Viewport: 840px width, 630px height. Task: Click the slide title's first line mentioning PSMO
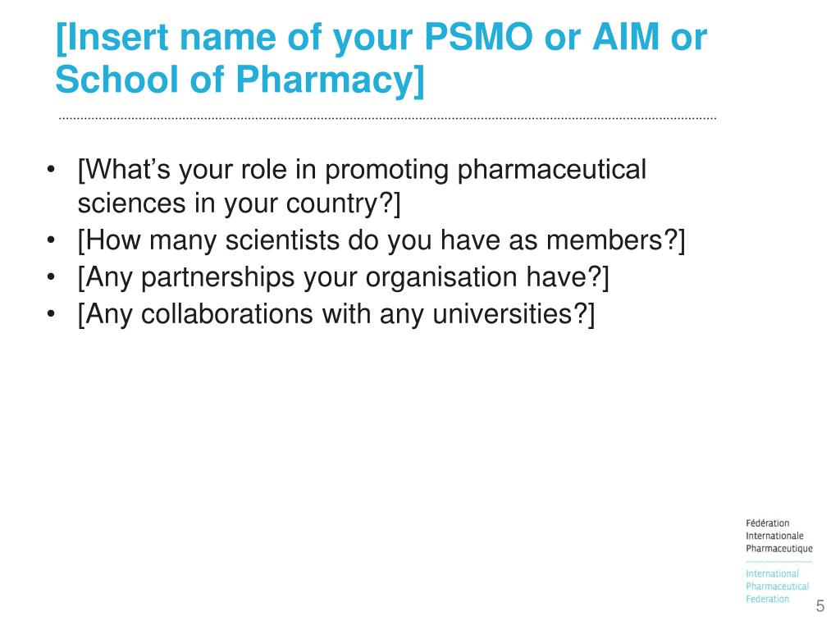[x=381, y=38]
